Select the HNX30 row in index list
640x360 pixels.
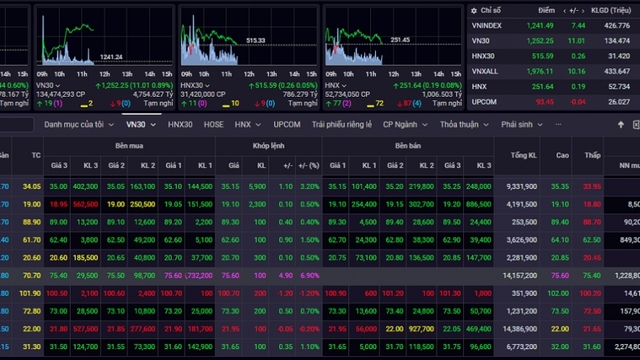(x=553, y=56)
